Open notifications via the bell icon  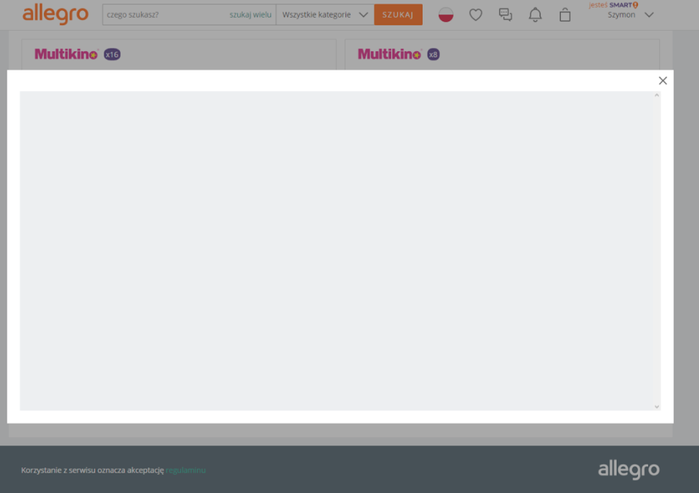535,15
